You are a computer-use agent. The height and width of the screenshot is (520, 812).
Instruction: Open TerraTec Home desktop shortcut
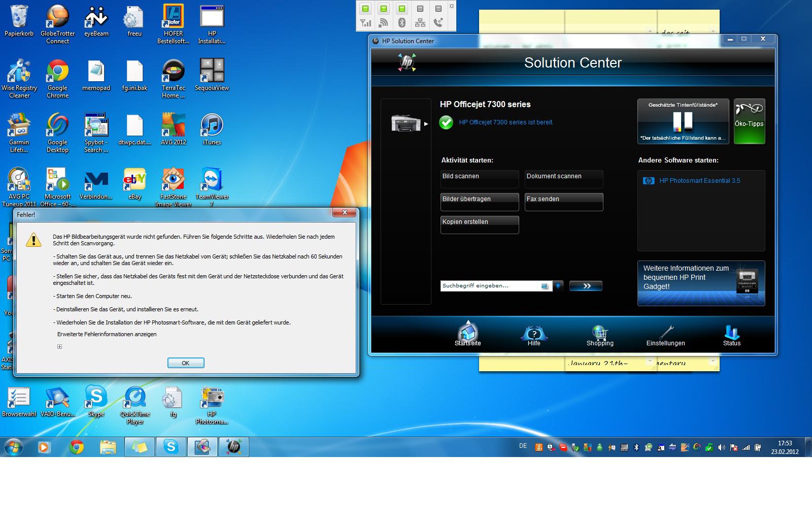point(173,78)
